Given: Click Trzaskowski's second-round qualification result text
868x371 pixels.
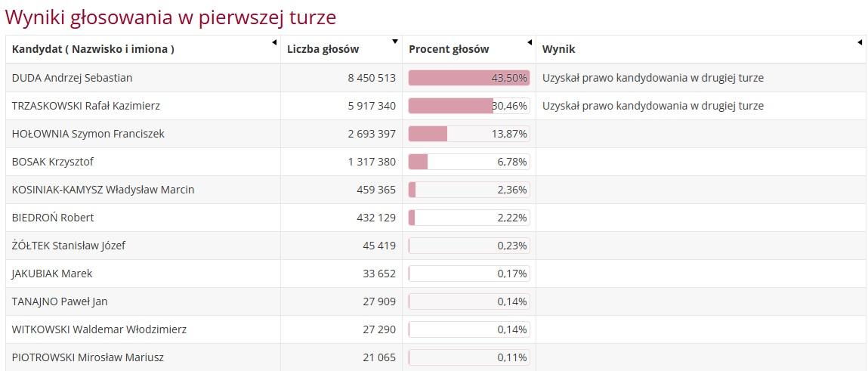Looking at the screenshot, I should pyautogui.click(x=653, y=106).
